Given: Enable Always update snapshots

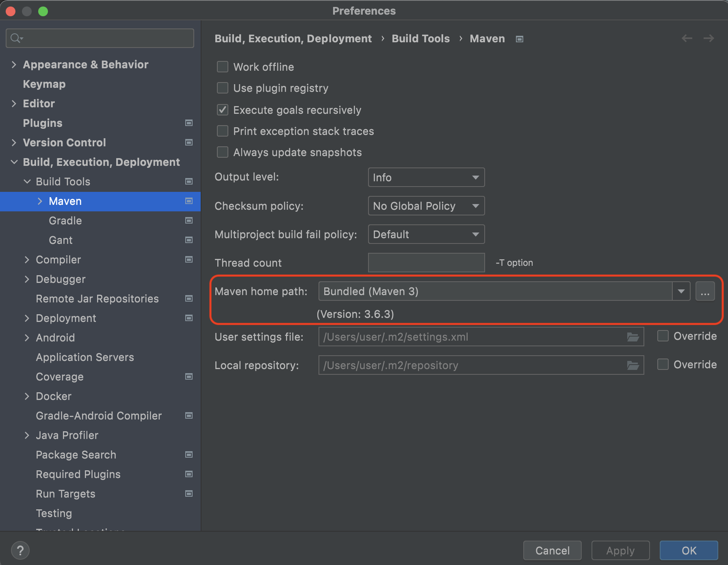Looking at the screenshot, I should [223, 152].
